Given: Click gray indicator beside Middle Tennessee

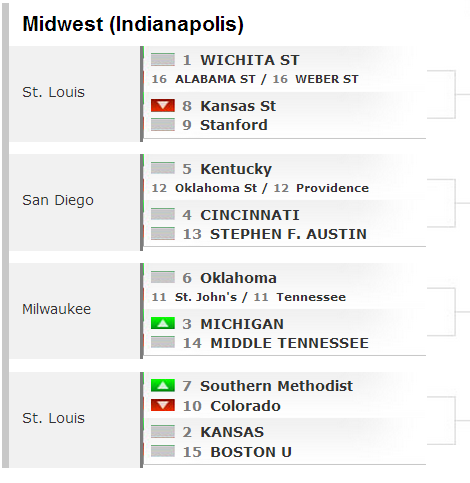Looking at the screenshot, I should pos(163,342).
